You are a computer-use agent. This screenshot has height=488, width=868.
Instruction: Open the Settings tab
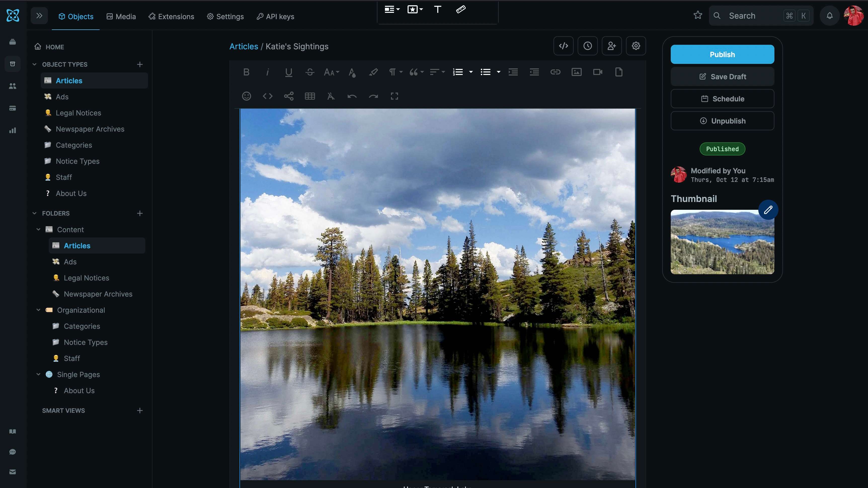click(225, 17)
